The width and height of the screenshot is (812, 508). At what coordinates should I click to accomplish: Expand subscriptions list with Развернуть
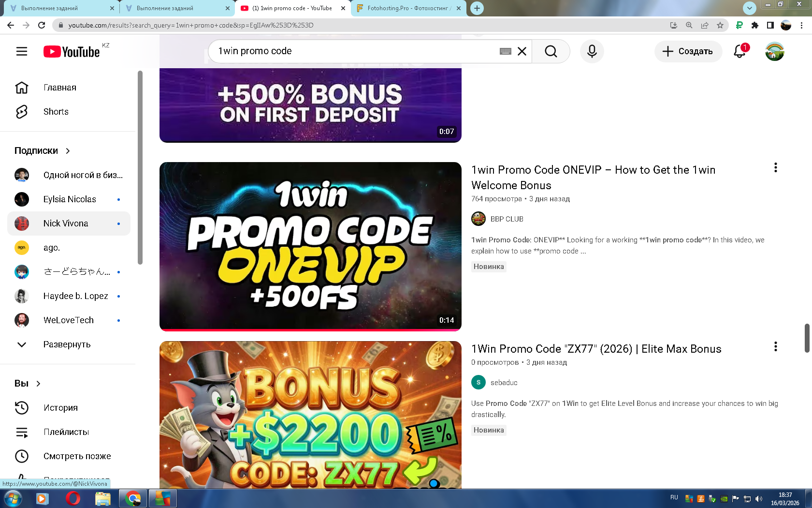pos(69,344)
